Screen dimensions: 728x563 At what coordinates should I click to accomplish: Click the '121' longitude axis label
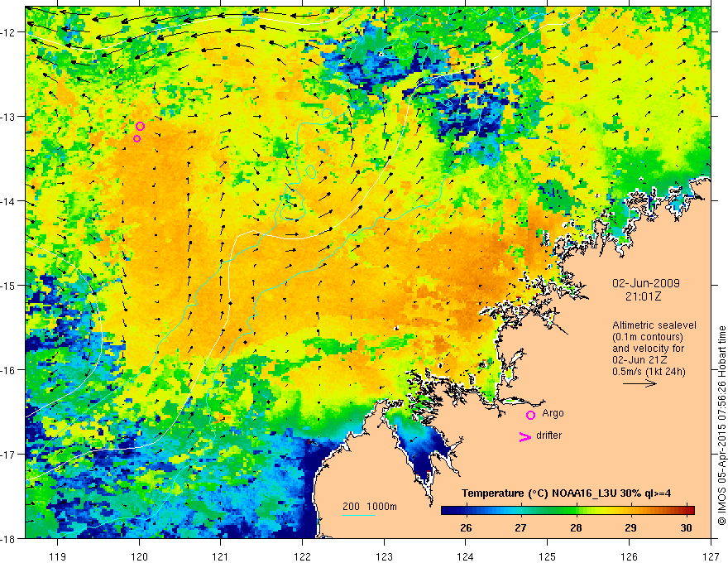pos(221,556)
